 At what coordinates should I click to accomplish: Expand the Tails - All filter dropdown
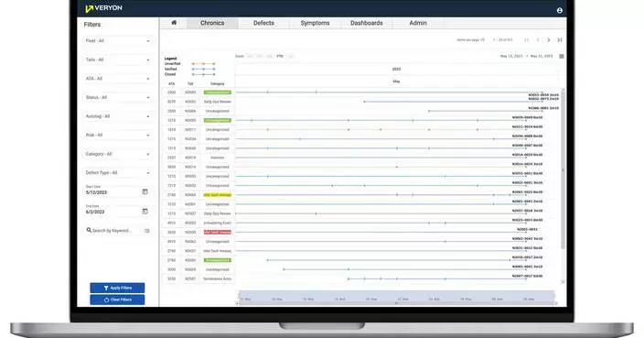pos(117,60)
